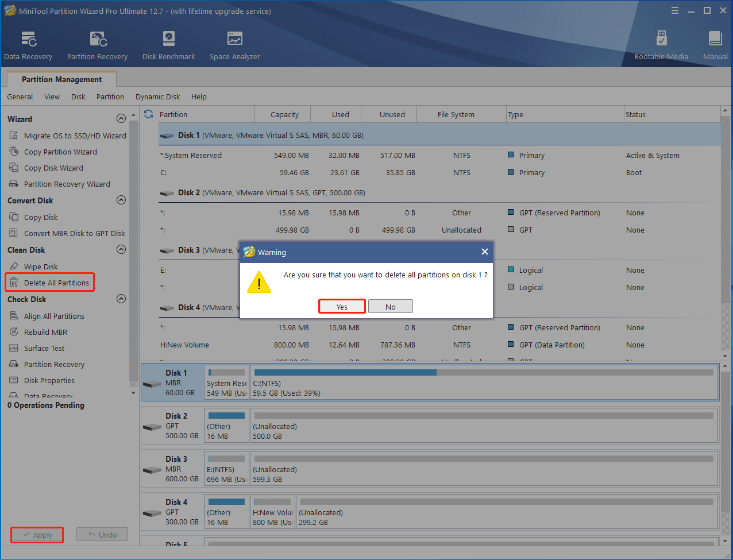Select the C: partition row
This screenshot has width=733, height=560.
pyautogui.click(x=439, y=172)
